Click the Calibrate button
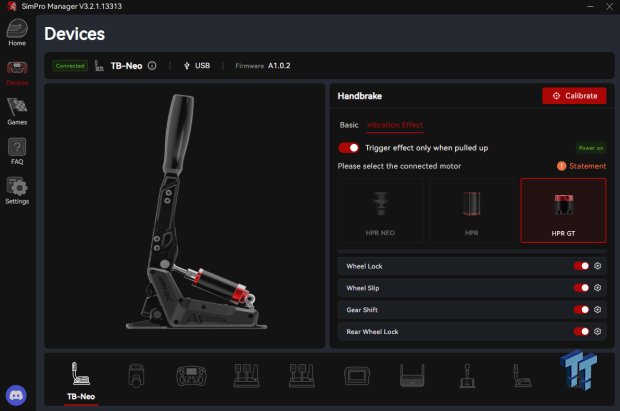 coord(574,96)
